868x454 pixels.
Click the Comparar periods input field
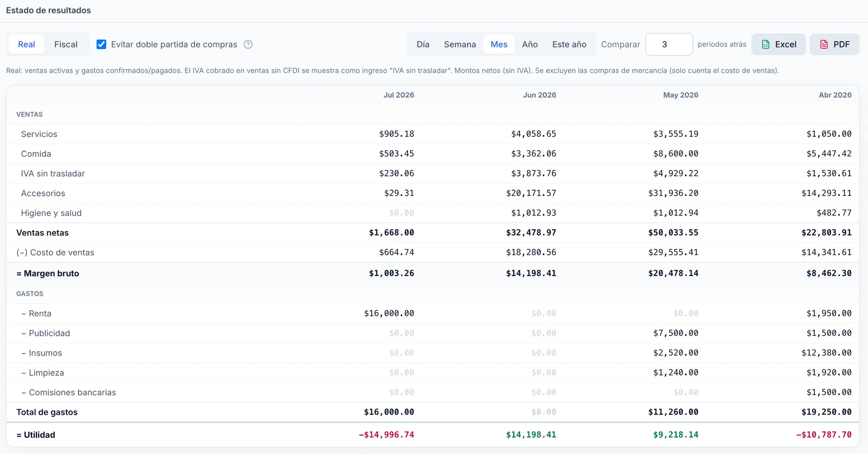point(669,44)
